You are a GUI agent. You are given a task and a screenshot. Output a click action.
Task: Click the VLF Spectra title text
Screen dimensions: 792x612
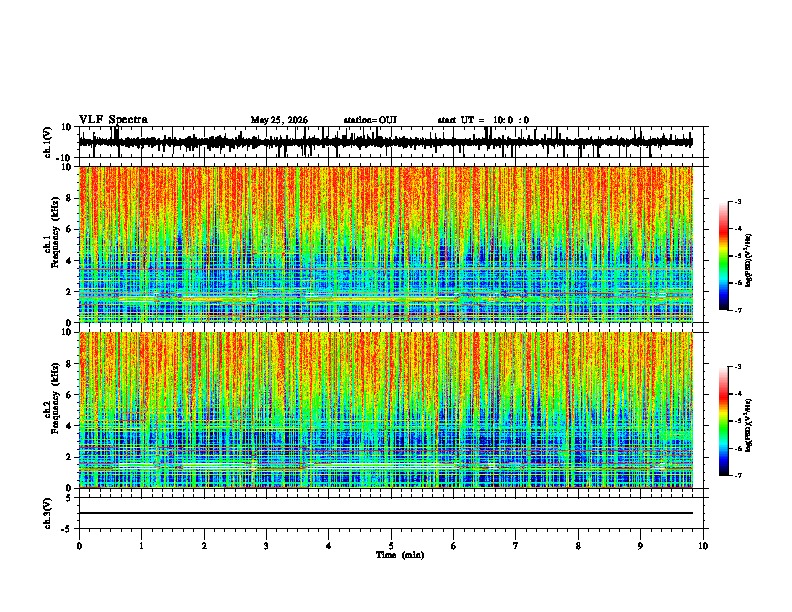point(113,120)
